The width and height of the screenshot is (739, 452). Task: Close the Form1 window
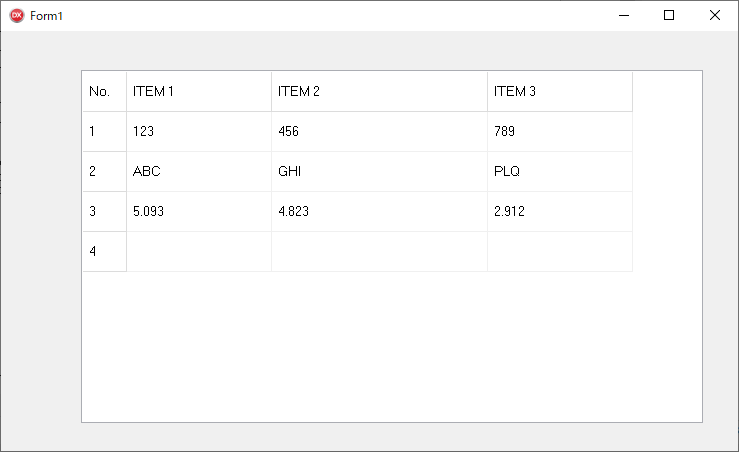[x=714, y=16]
